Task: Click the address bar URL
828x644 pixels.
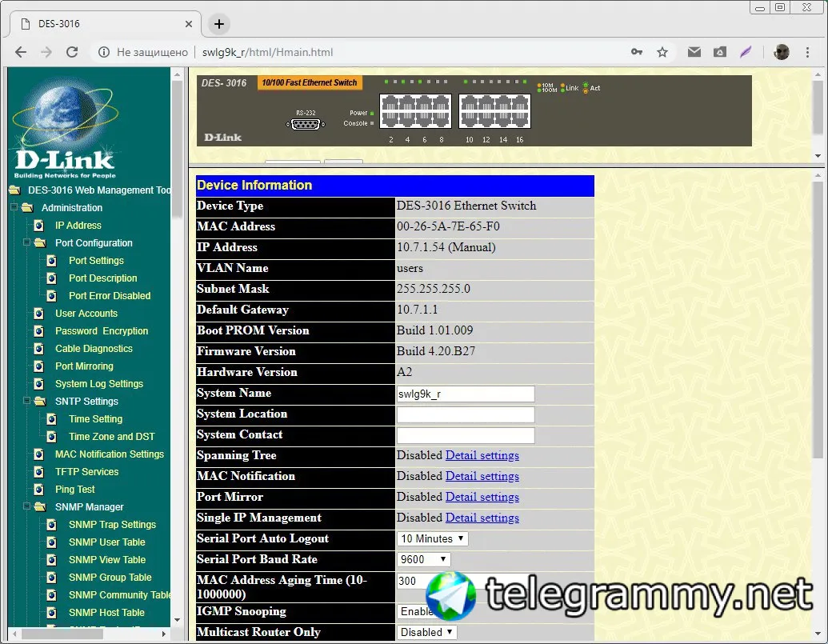Action: pyautogui.click(x=267, y=52)
